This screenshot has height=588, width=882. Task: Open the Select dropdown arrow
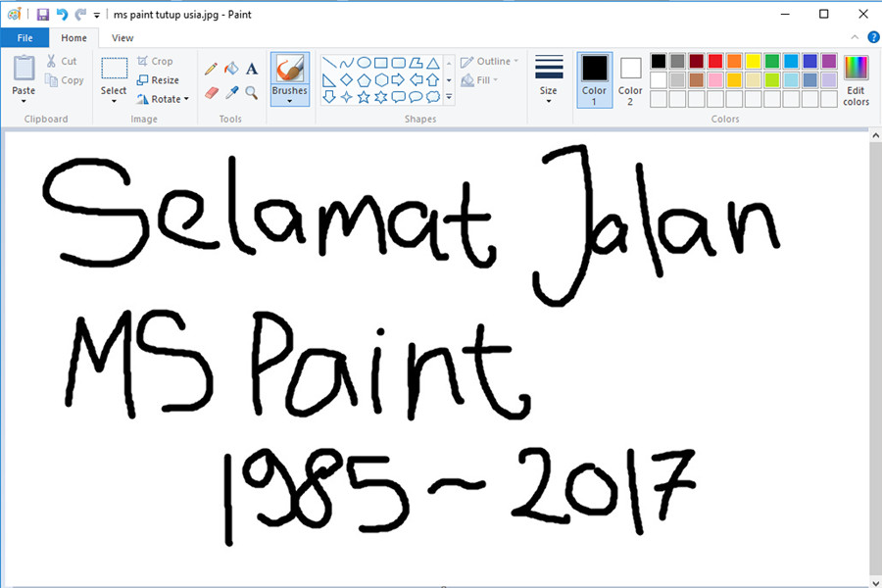pos(114,101)
